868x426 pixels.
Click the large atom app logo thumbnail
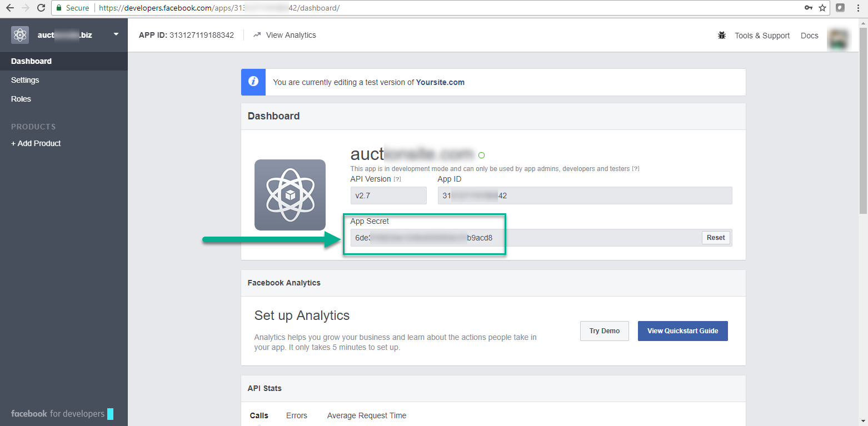[x=290, y=195]
